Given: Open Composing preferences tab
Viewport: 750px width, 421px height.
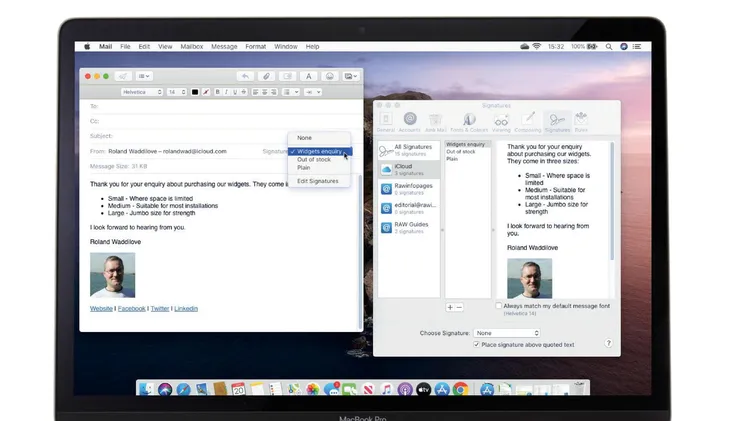Looking at the screenshot, I should [528, 122].
